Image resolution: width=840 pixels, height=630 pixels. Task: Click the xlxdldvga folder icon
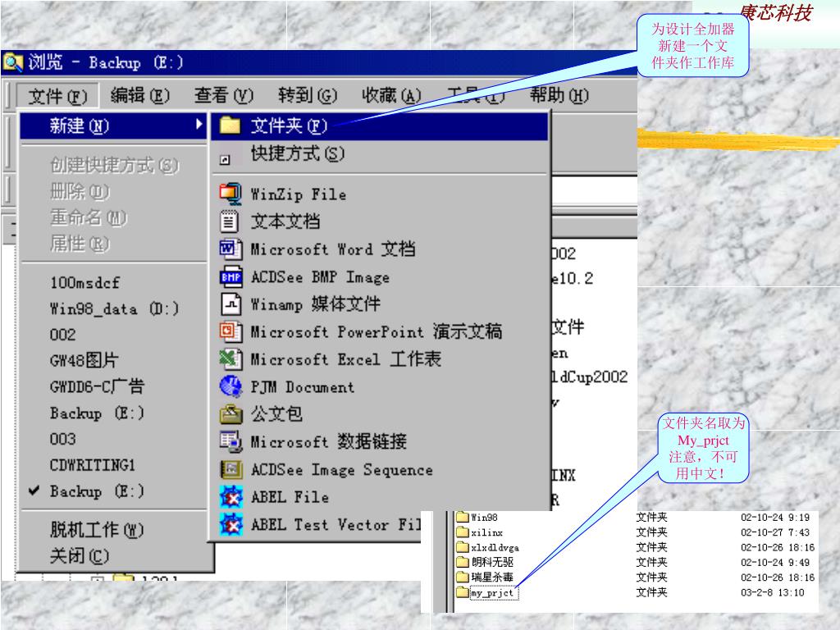[x=463, y=547]
